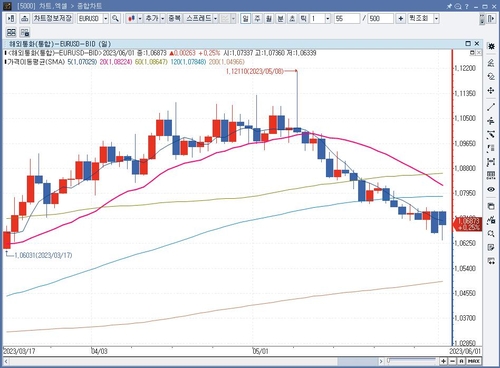Click the zoom-in plus button at bottom
The image size is (500, 368).
click(444, 361)
